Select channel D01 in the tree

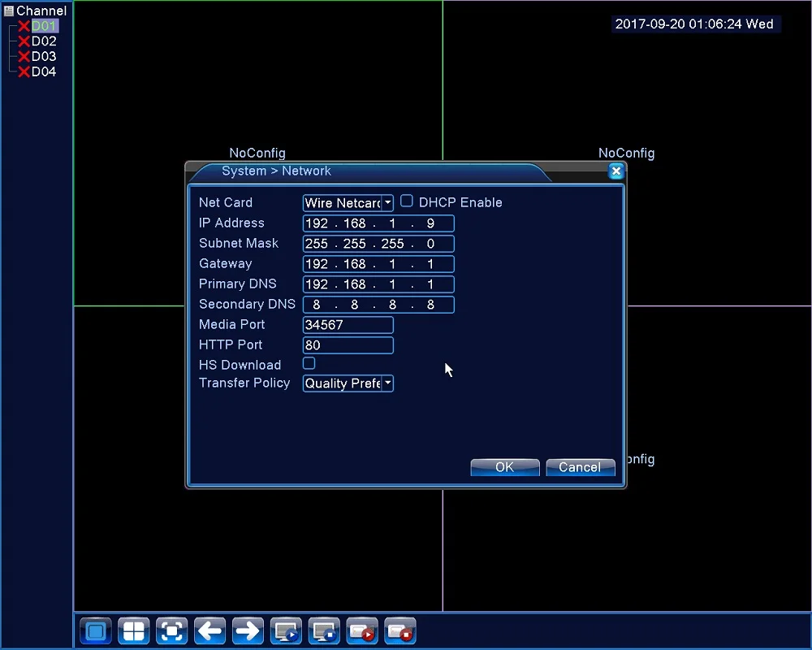[44, 26]
